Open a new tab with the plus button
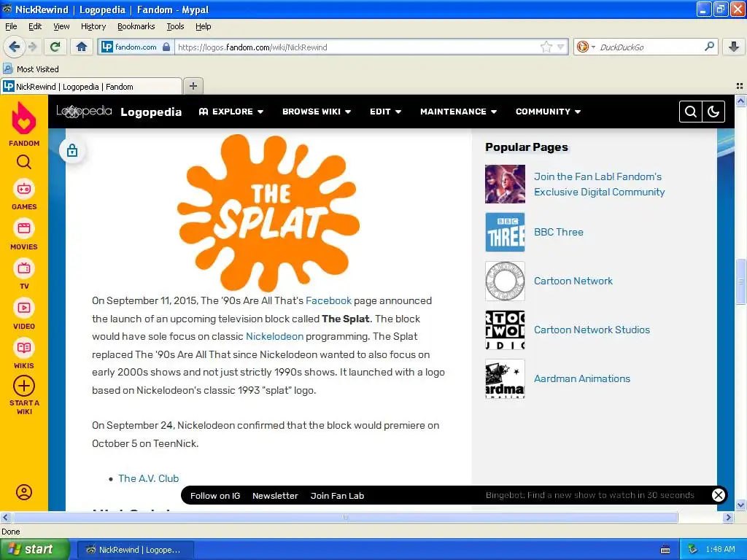The height and width of the screenshot is (560, 747). tap(193, 86)
